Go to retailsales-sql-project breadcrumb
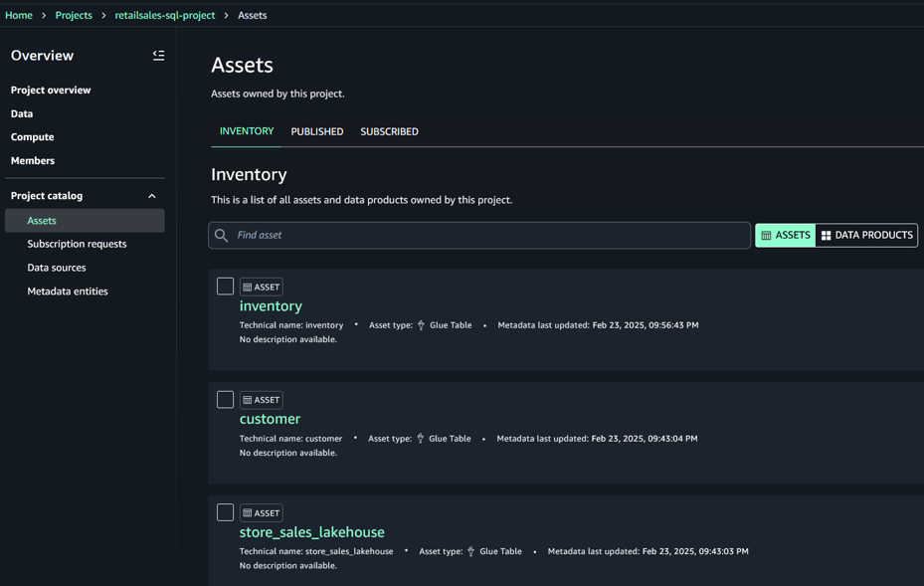The width and height of the screenshot is (924, 586). 165,15
